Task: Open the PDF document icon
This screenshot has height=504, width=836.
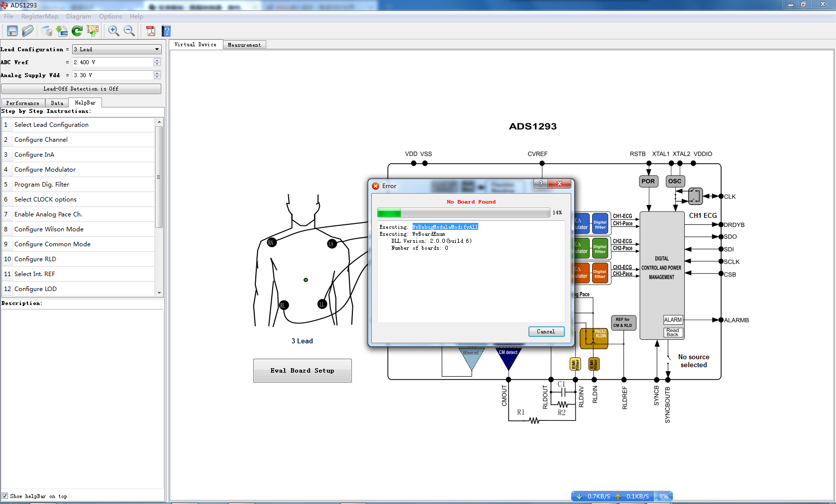Action: coord(151,31)
